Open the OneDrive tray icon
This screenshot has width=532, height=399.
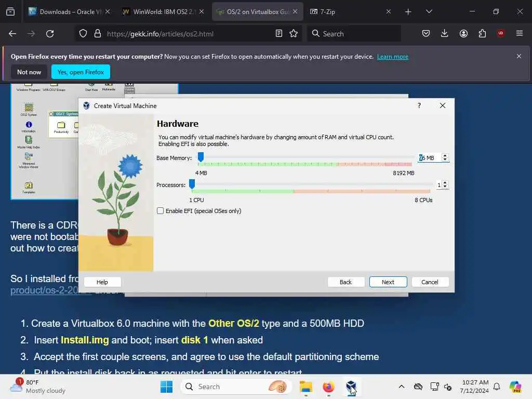point(418,387)
